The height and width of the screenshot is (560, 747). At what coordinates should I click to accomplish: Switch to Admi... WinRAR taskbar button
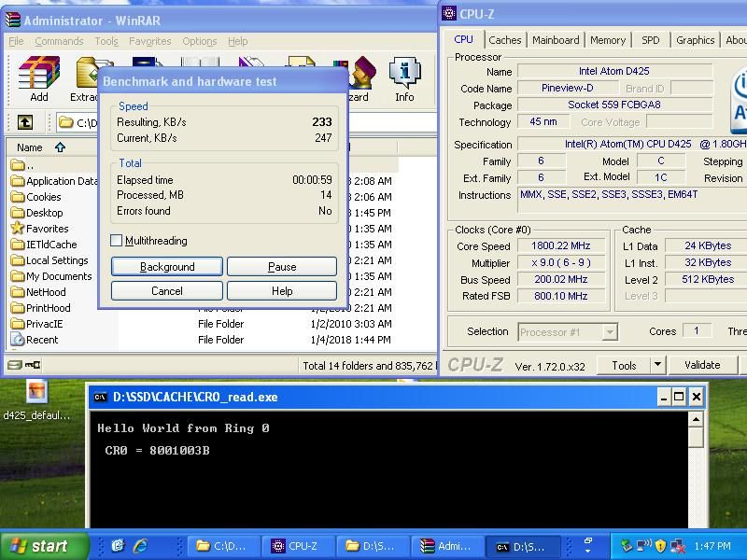448,546
